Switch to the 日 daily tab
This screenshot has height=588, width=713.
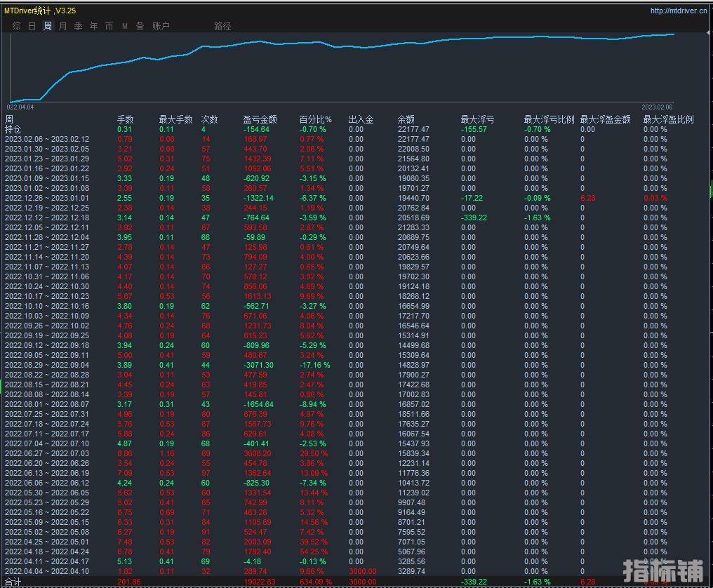pos(32,27)
